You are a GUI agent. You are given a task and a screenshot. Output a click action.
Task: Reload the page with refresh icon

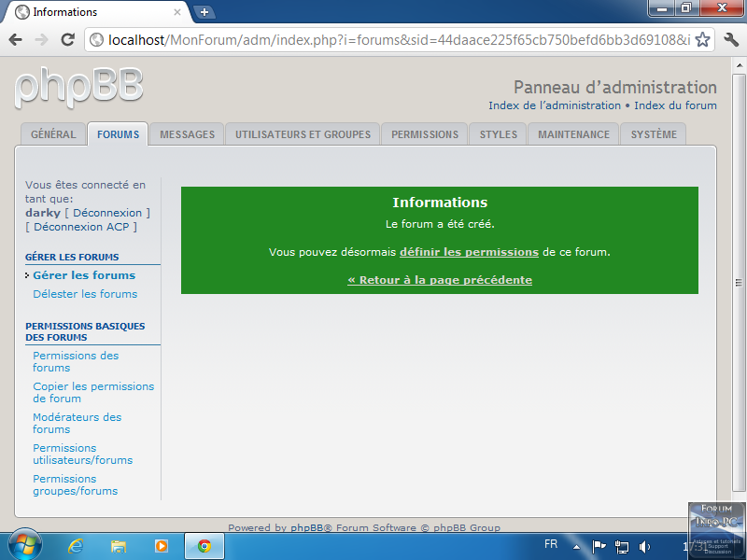pyautogui.click(x=67, y=39)
